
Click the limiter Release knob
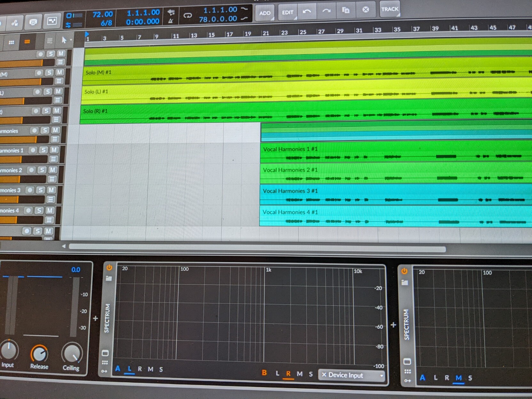tap(39, 353)
